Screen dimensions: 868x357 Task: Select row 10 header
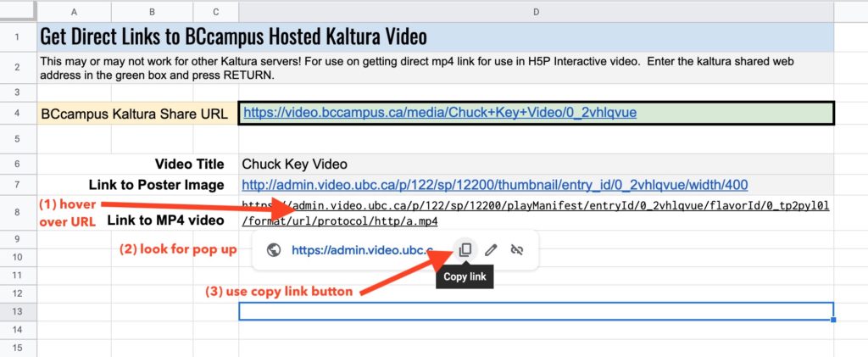pos(19,258)
